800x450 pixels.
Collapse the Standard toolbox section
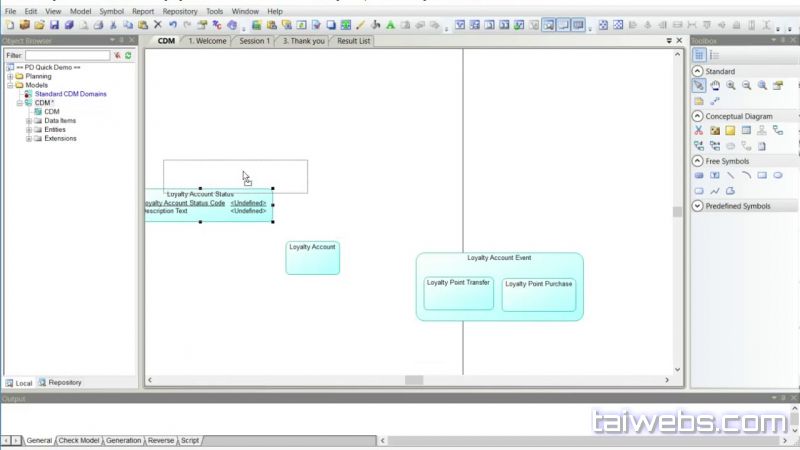point(698,71)
